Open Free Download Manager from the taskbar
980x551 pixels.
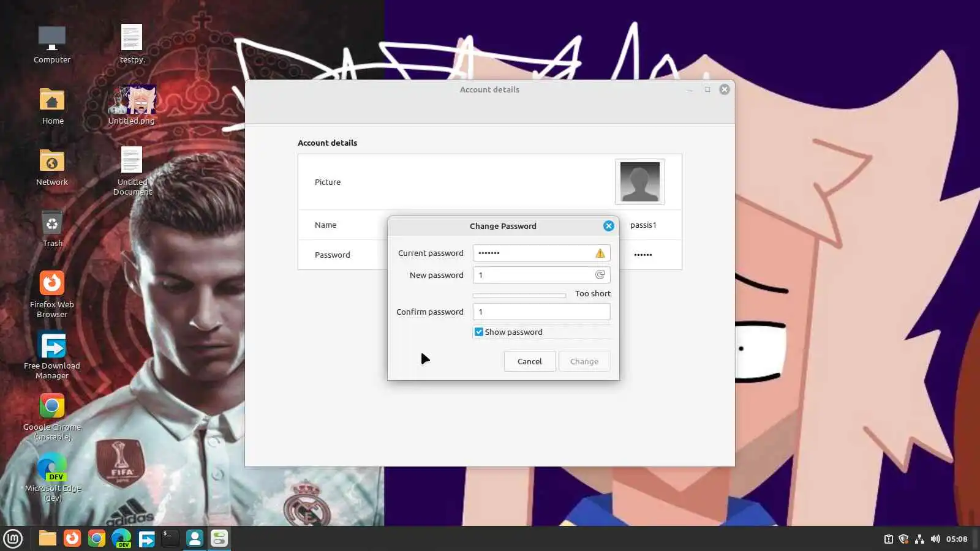pyautogui.click(x=146, y=539)
